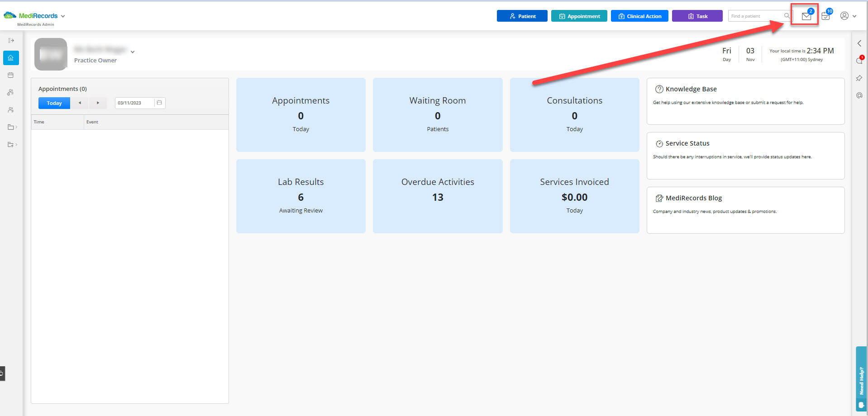Open the Need Help? side tab
The height and width of the screenshot is (416, 868).
[861, 379]
